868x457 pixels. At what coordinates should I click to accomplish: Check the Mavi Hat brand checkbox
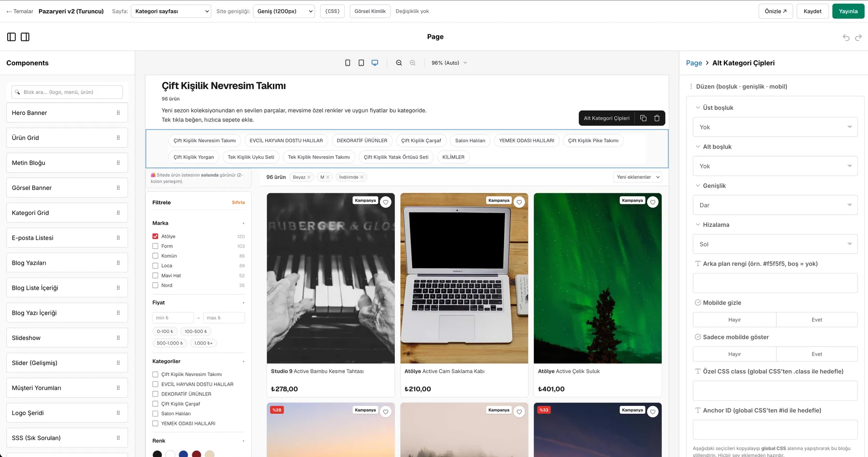coord(155,276)
